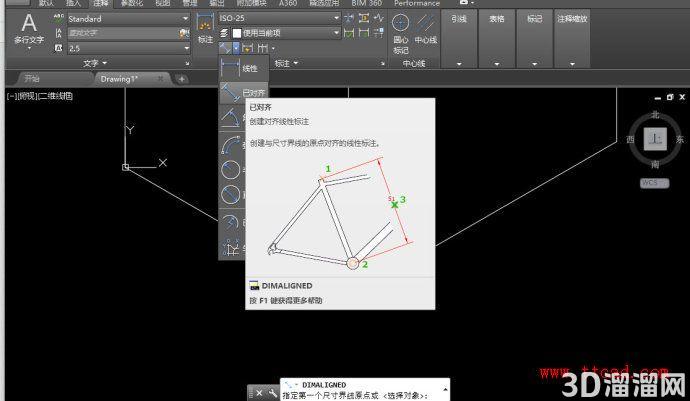Viewport: 690px width, 401px height.
Task: Open the ISO-25 dimension style dropdown
Action: (279, 18)
